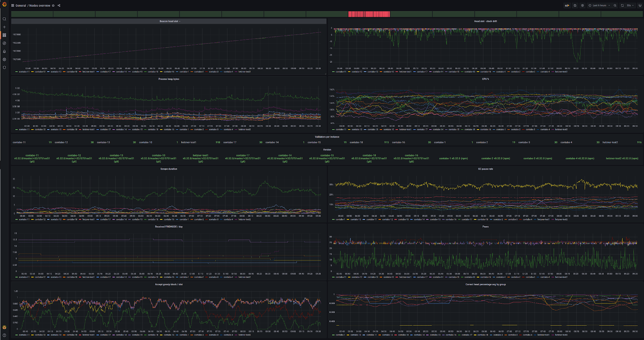Open the Alerting bell sidebar icon
644x340 pixels.
4,51
